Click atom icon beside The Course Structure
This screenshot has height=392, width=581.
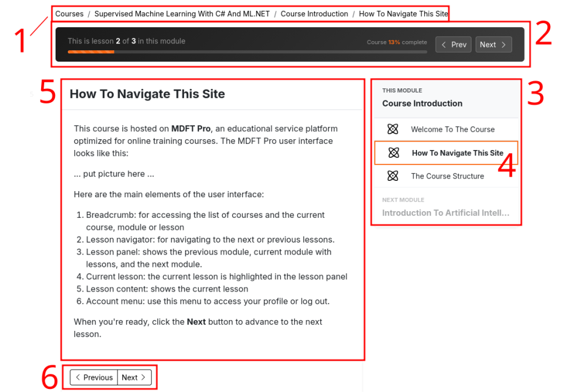point(393,175)
